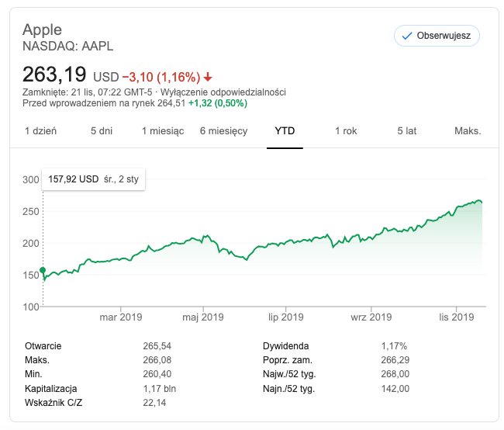This screenshot has height=430, width=504.
Task: Select the 1 miesiąc range tab
Action: [163, 131]
